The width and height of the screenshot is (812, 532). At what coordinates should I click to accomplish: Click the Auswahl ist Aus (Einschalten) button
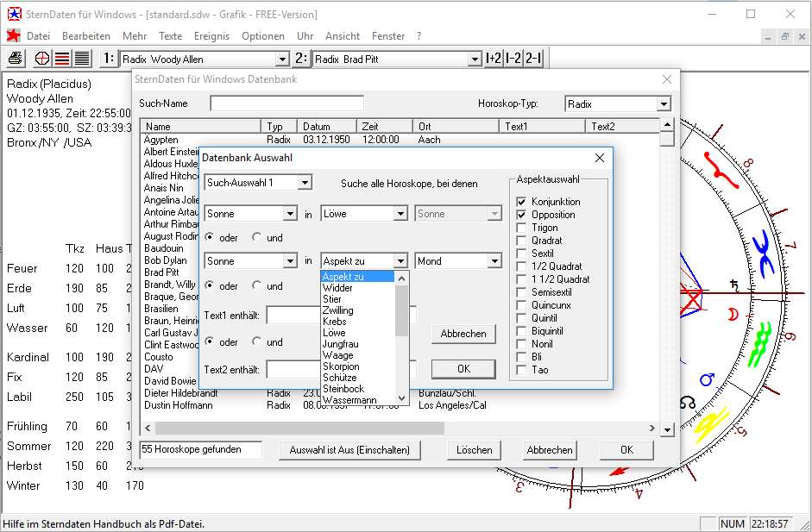(x=349, y=450)
